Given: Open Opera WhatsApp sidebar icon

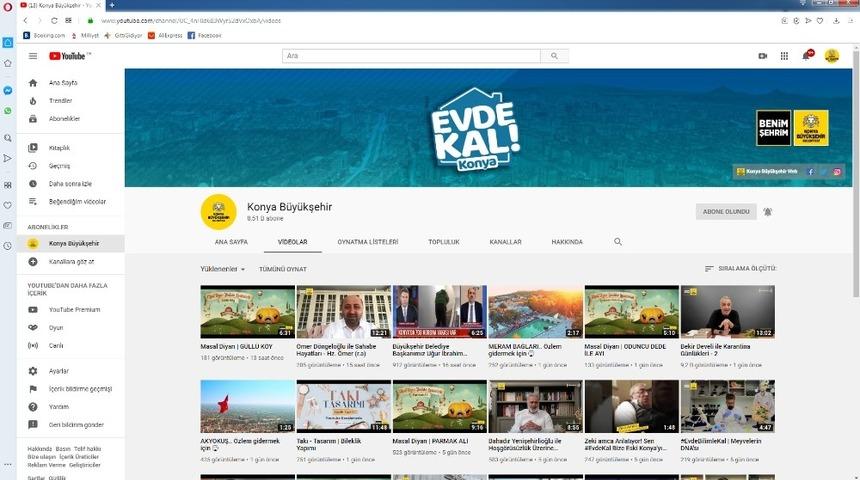Looking at the screenshot, I should [8, 111].
